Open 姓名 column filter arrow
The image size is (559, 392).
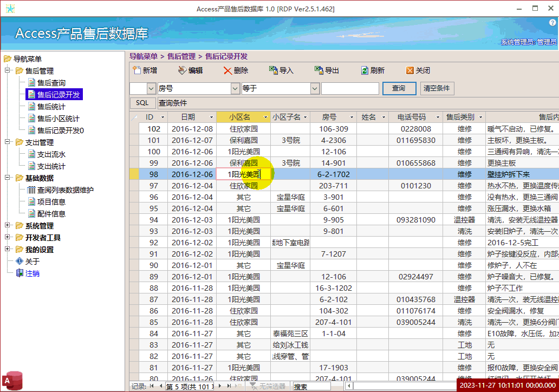383,117
